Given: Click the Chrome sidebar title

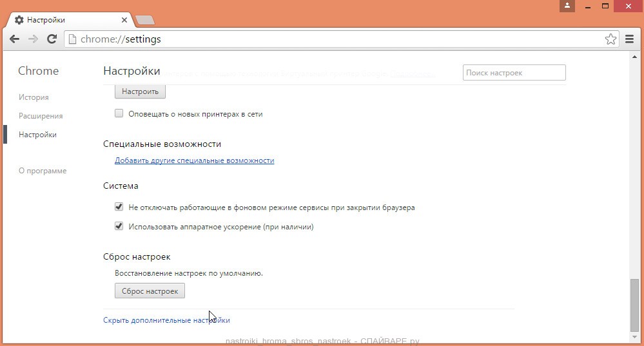Looking at the screenshot, I should pyautogui.click(x=38, y=71).
